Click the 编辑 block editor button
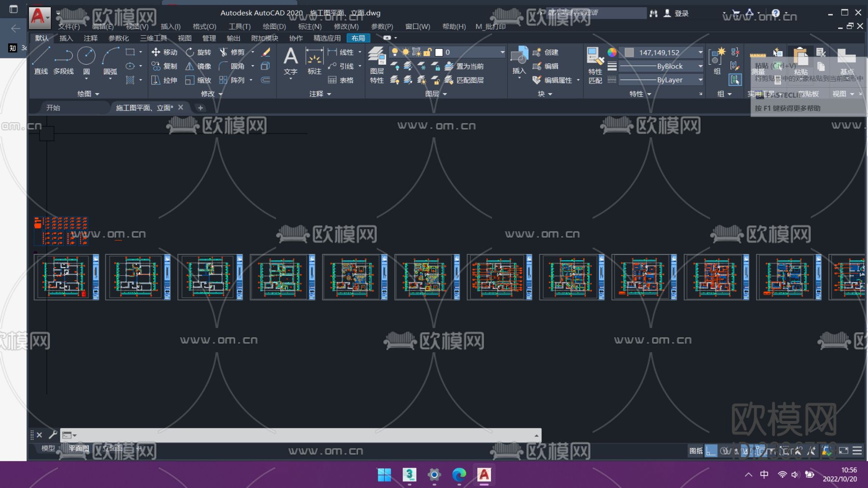Screen dimensions: 868x488 (x=545, y=66)
